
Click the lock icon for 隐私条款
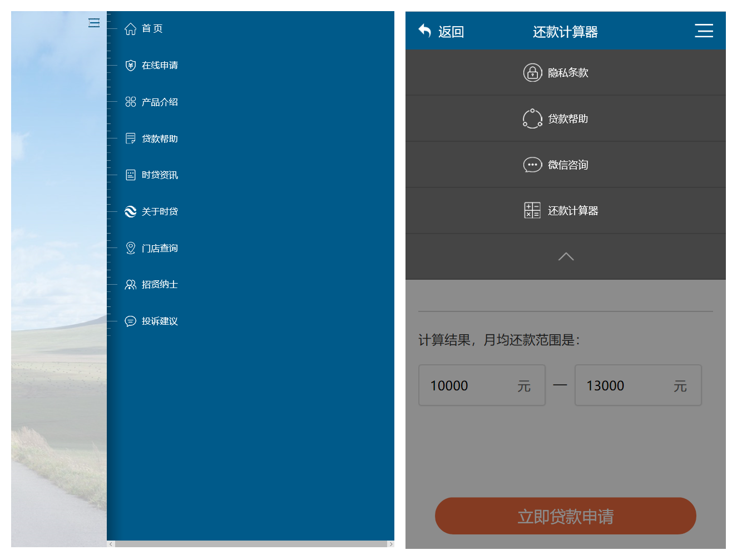coord(532,73)
